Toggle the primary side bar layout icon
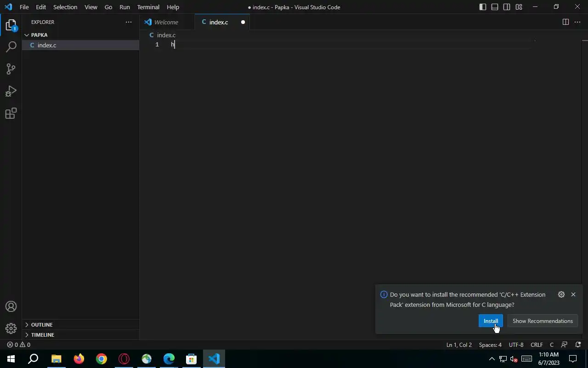The image size is (588, 368). pos(483,7)
